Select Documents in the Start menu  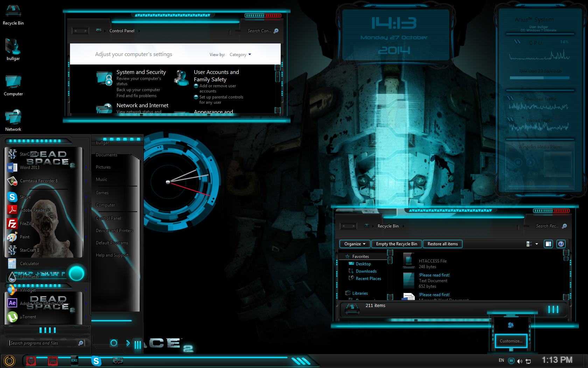(106, 155)
